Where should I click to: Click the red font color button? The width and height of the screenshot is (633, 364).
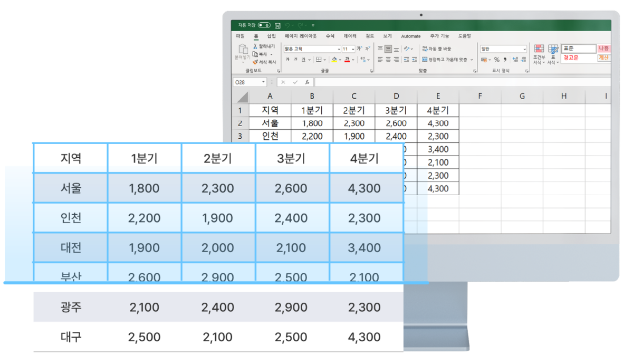(348, 60)
